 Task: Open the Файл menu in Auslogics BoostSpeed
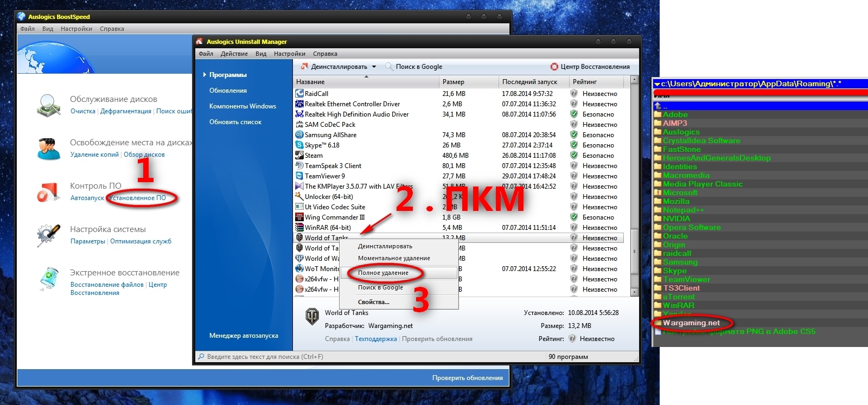27,29
